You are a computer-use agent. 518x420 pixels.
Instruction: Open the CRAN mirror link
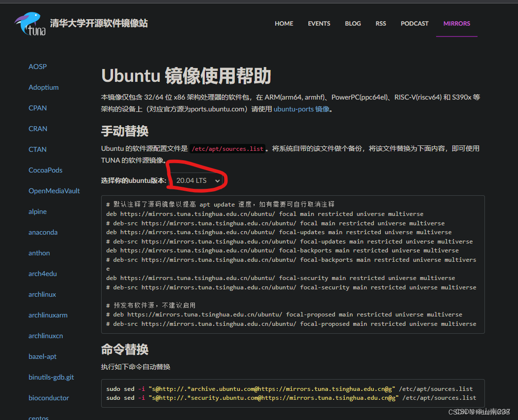(38, 129)
